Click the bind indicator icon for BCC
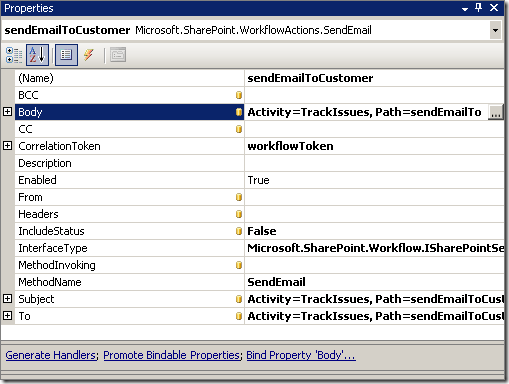 click(x=239, y=95)
